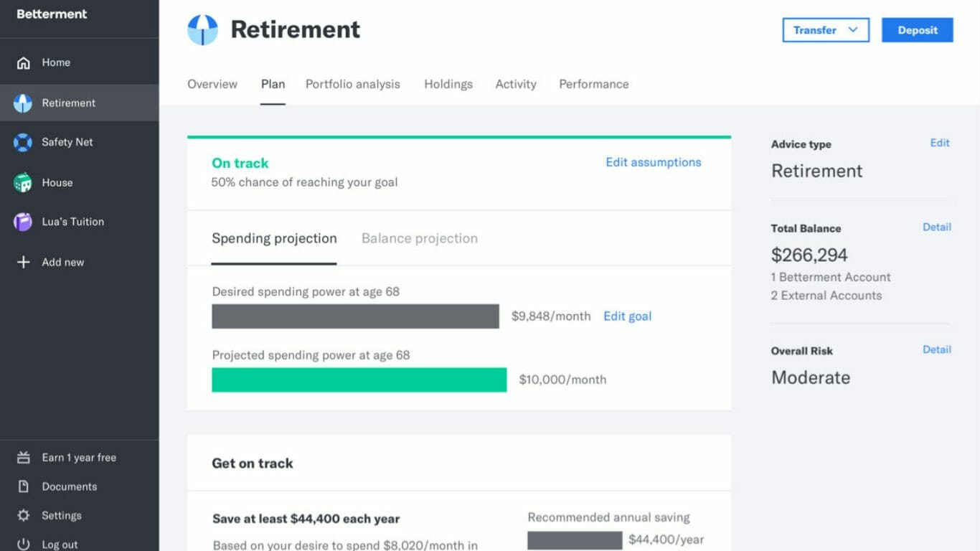
Task: Expand the Transfer dropdown
Action: coord(825,30)
